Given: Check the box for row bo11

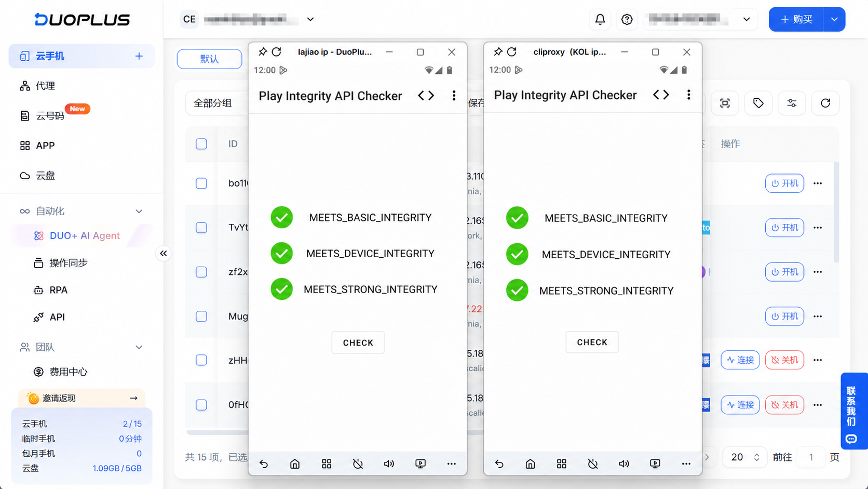Looking at the screenshot, I should pos(201,183).
